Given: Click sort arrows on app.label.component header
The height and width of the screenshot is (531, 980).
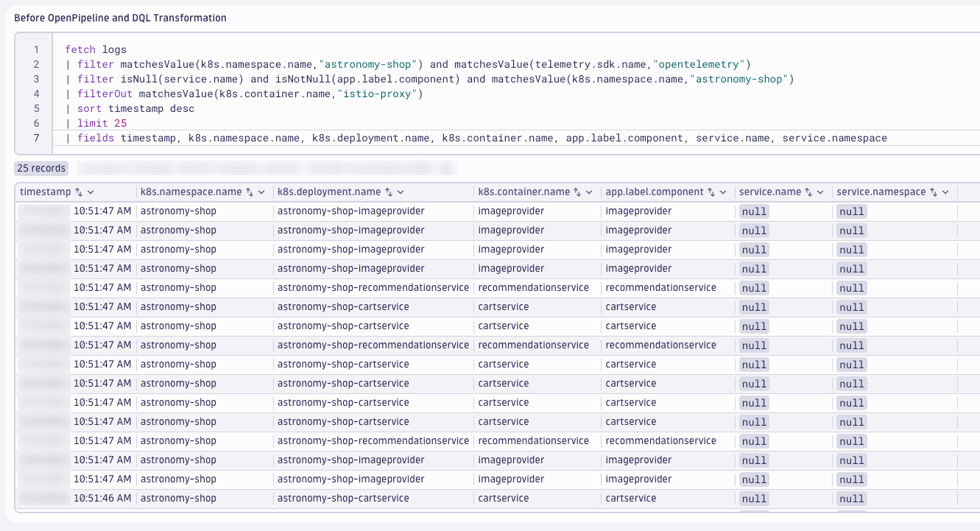Looking at the screenshot, I should point(711,192).
